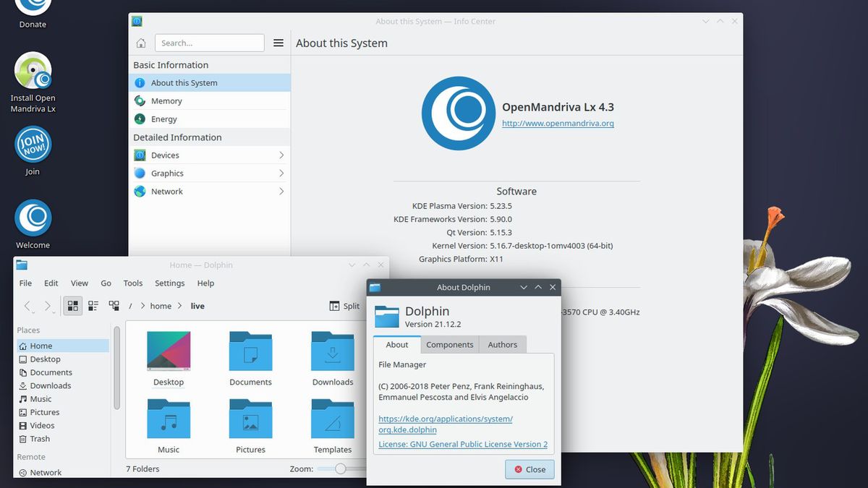868x488 pixels.
Task: Switch to the Components tab
Action: click(449, 345)
